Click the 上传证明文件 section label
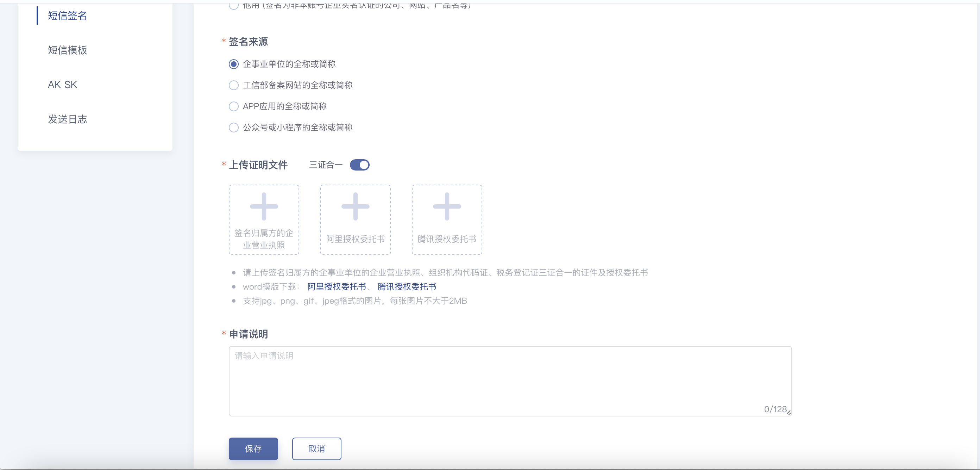Viewport: 980px width, 470px height. 258,165
